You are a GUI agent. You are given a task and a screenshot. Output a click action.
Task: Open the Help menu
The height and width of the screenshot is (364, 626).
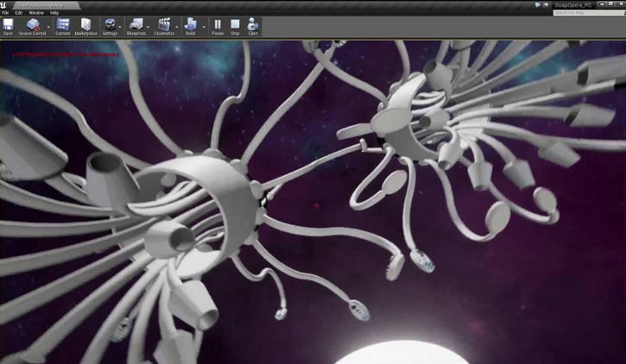pyautogui.click(x=54, y=13)
